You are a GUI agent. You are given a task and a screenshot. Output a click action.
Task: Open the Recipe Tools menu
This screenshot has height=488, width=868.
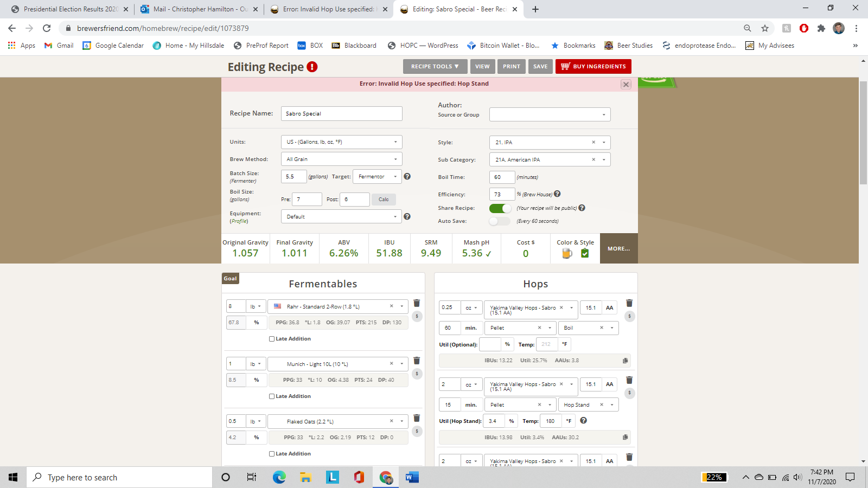[x=435, y=67]
